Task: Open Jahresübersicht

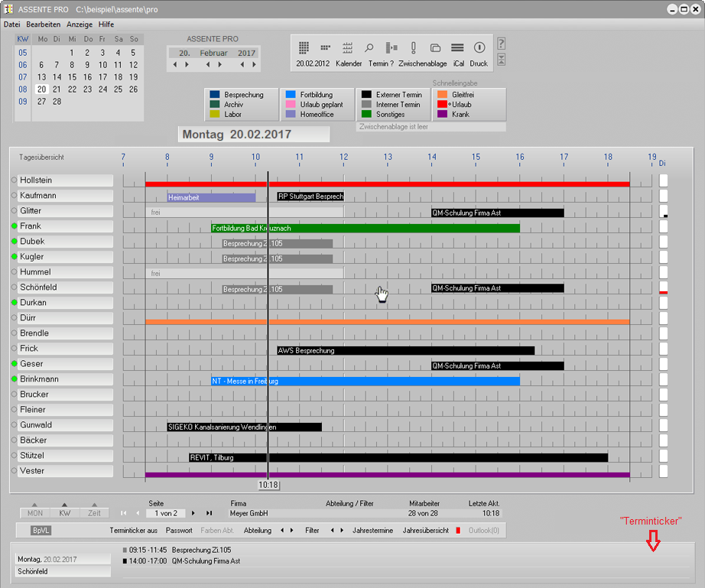Action: click(426, 531)
